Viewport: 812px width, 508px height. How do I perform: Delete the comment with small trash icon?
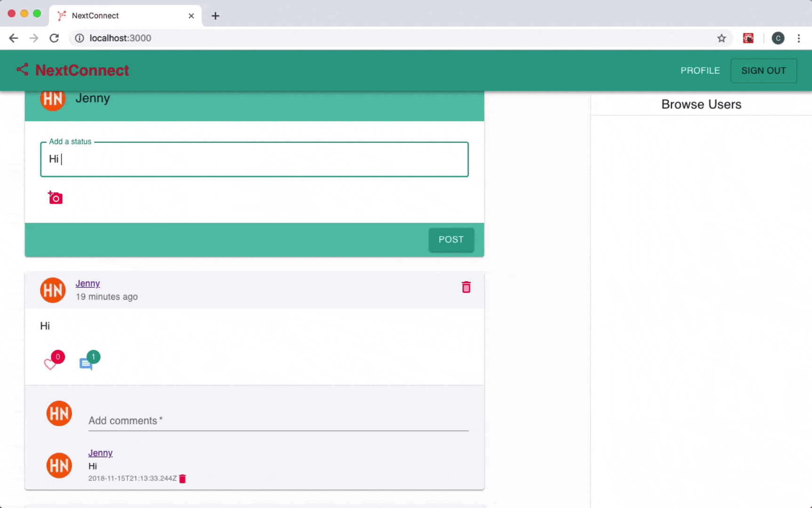tap(183, 479)
